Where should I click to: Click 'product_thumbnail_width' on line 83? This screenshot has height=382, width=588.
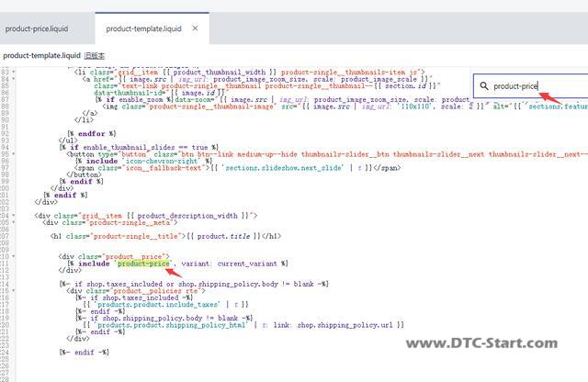220,72
